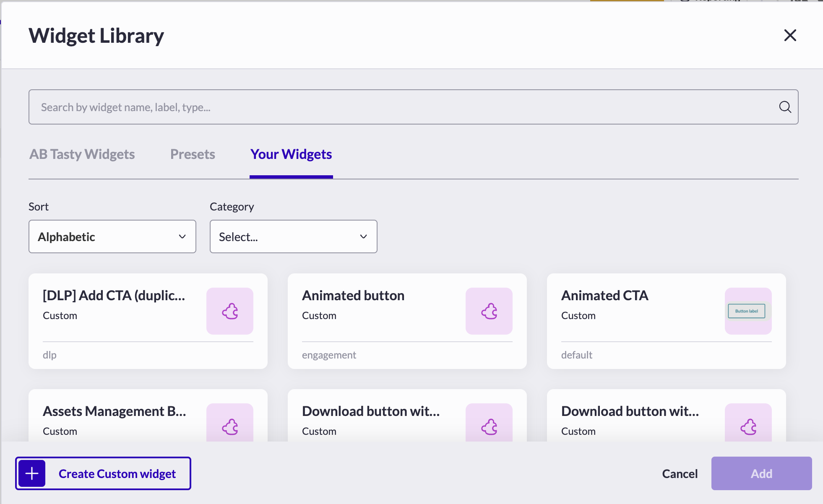The width and height of the screenshot is (823, 504).
Task: Select the Assets Management widget title
Action: [x=115, y=411]
